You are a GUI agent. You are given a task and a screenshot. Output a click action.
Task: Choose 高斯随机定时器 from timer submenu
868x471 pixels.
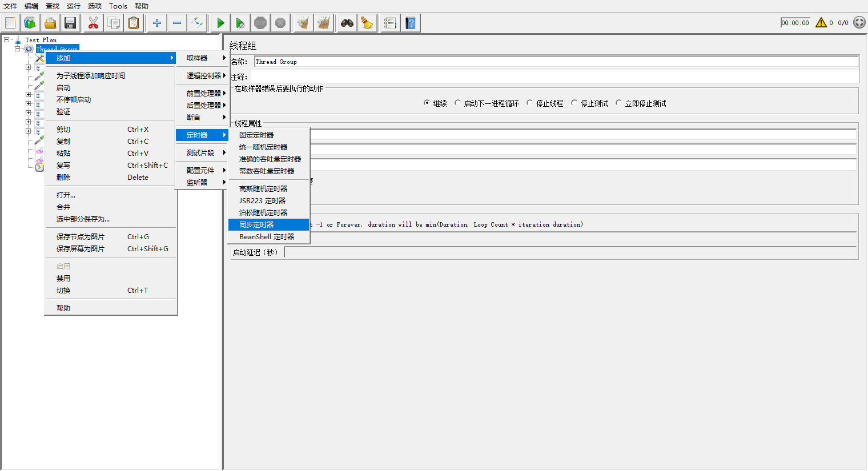268,188
